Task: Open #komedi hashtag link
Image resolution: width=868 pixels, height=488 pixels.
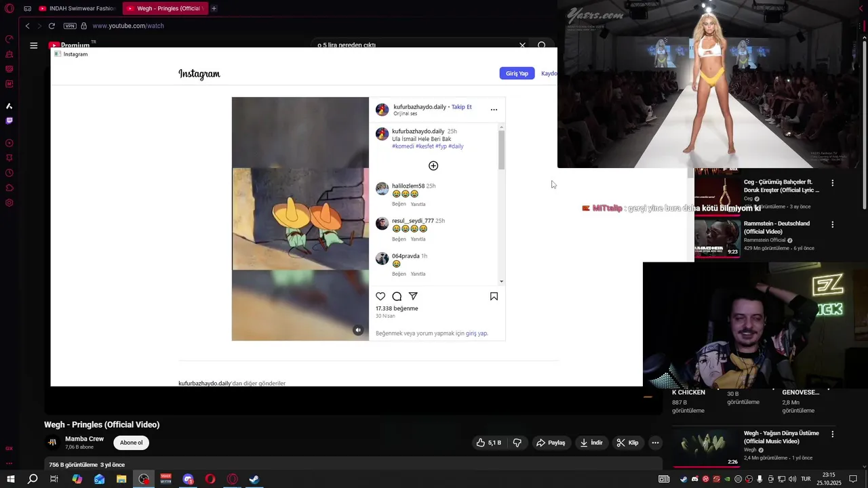Action: (403, 146)
